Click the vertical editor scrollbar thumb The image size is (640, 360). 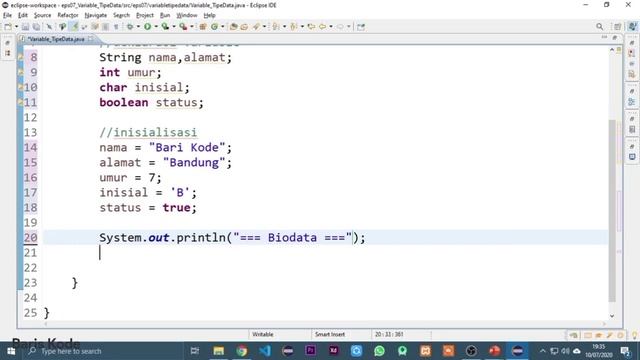pyautogui.click(x=612, y=210)
